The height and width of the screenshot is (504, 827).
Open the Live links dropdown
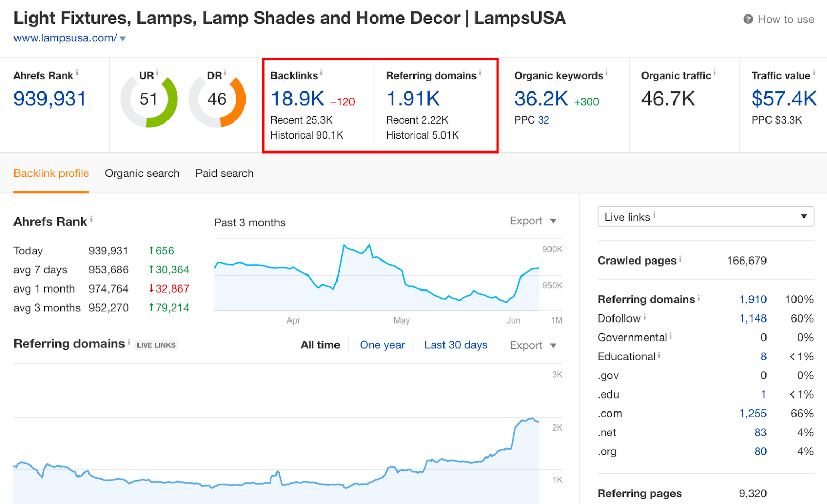pyautogui.click(x=706, y=217)
